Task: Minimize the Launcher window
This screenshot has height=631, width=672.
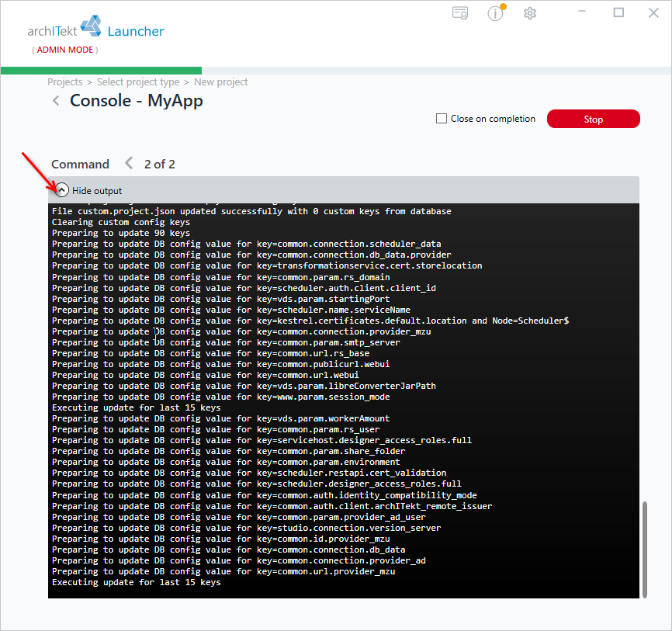Action: click(582, 12)
